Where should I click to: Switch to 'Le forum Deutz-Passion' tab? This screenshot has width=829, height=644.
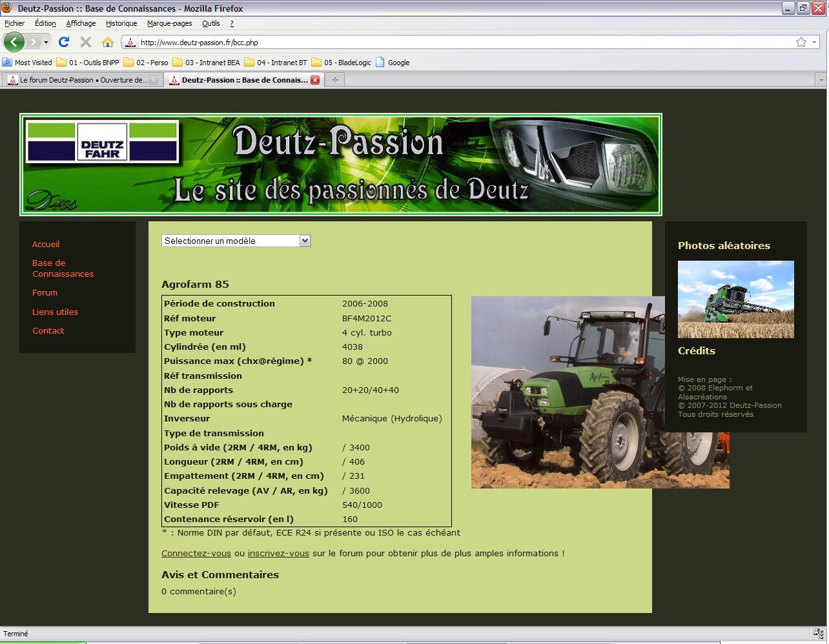(x=81, y=80)
